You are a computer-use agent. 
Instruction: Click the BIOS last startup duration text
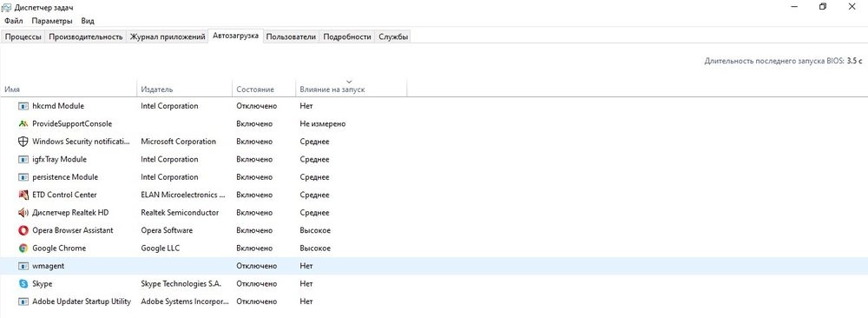[783, 61]
